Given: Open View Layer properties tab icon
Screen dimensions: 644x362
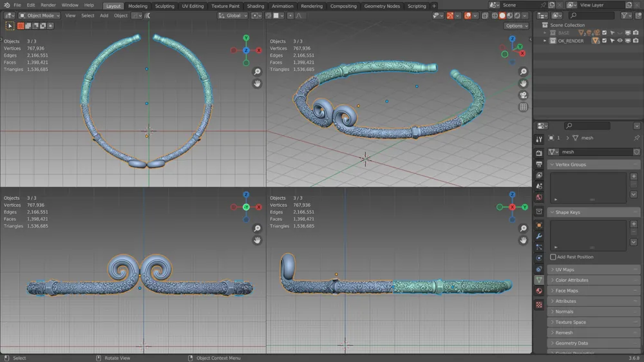Looking at the screenshot, I should [x=539, y=175].
